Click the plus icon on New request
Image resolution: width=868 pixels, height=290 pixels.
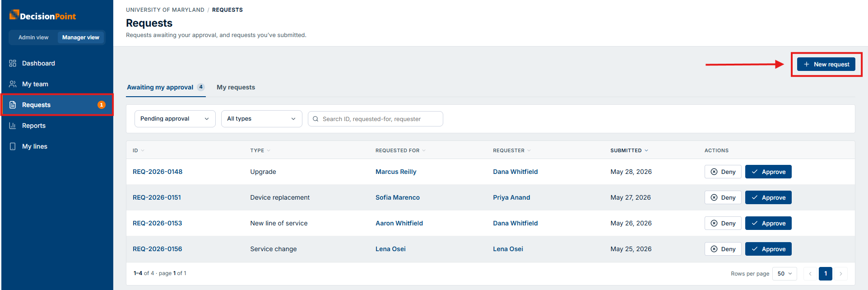807,64
